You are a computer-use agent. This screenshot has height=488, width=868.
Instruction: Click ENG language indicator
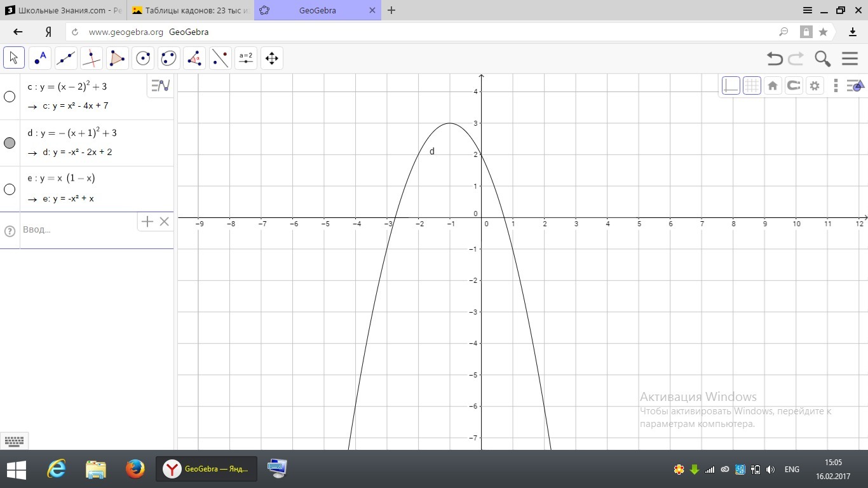[x=792, y=470]
